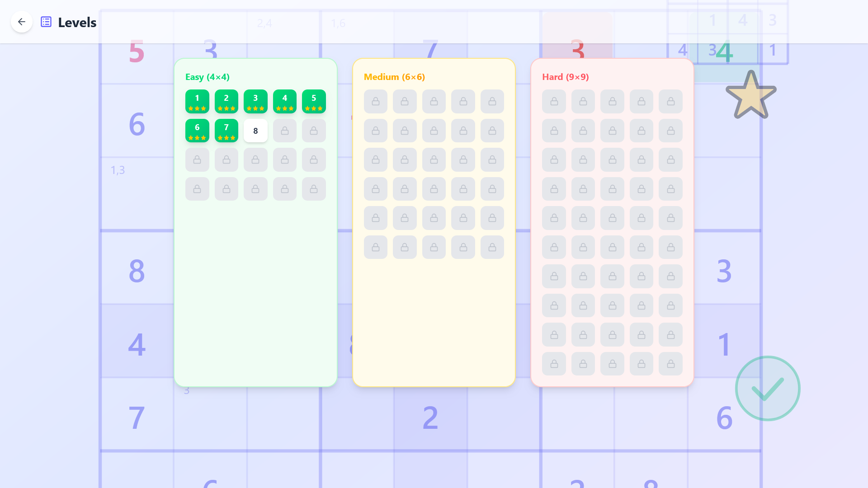Viewport: 868px width, 488px height.
Task: Click the green checkmark circle
Action: (767, 388)
